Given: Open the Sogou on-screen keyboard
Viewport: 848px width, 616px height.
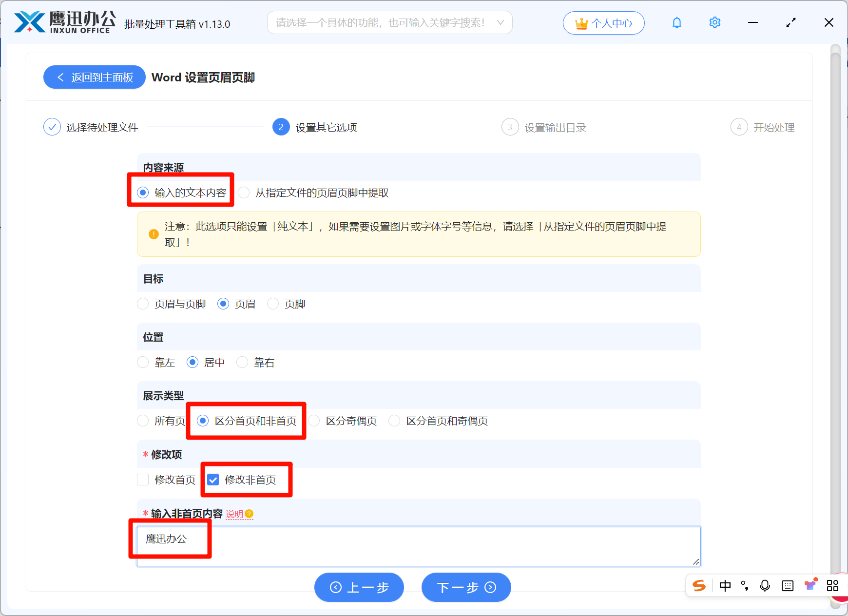Looking at the screenshot, I should click(787, 586).
